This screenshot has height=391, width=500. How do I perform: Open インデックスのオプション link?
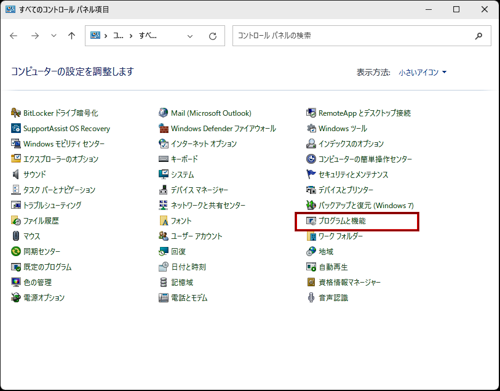[351, 144]
